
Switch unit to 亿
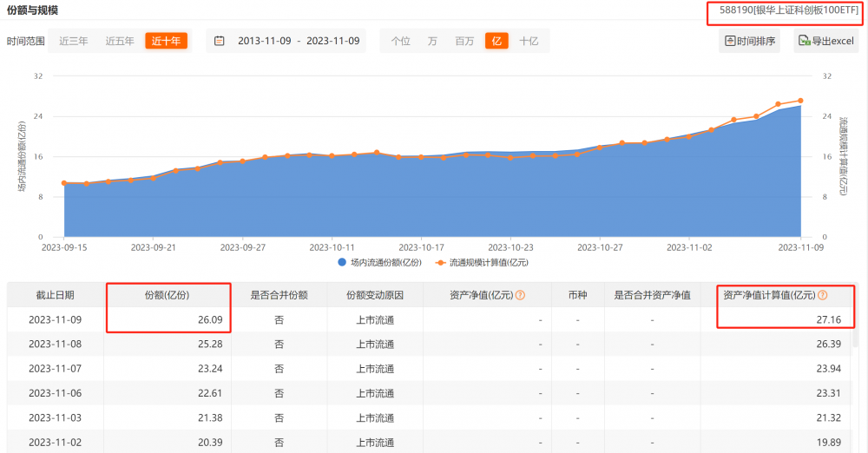click(496, 41)
